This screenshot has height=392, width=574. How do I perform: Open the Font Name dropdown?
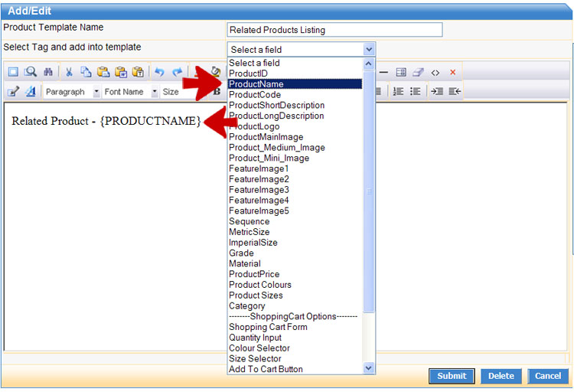[x=130, y=92]
